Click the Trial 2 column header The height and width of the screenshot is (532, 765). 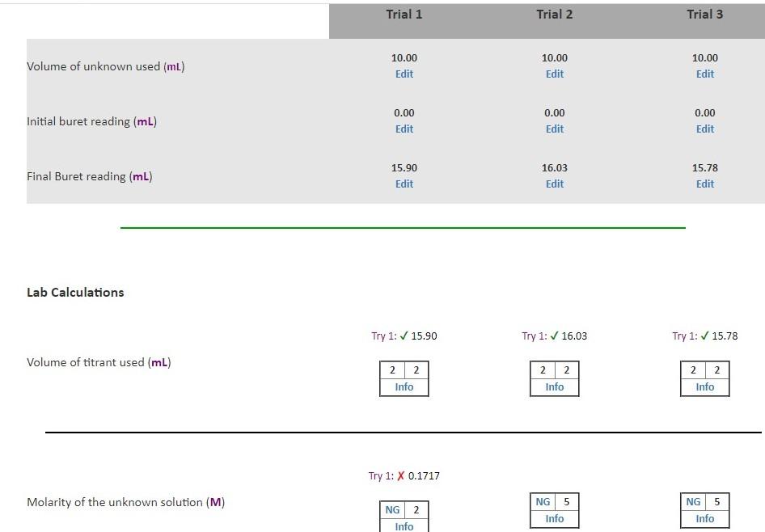click(x=554, y=14)
